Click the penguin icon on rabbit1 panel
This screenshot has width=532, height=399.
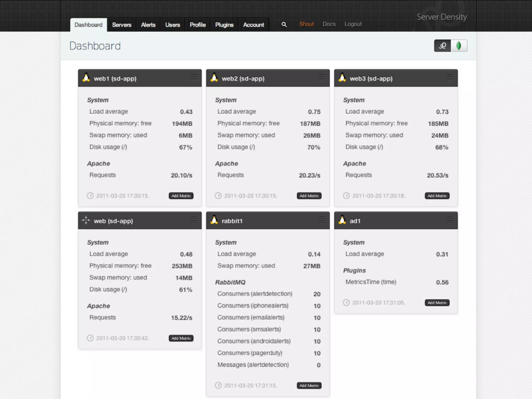(214, 220)
